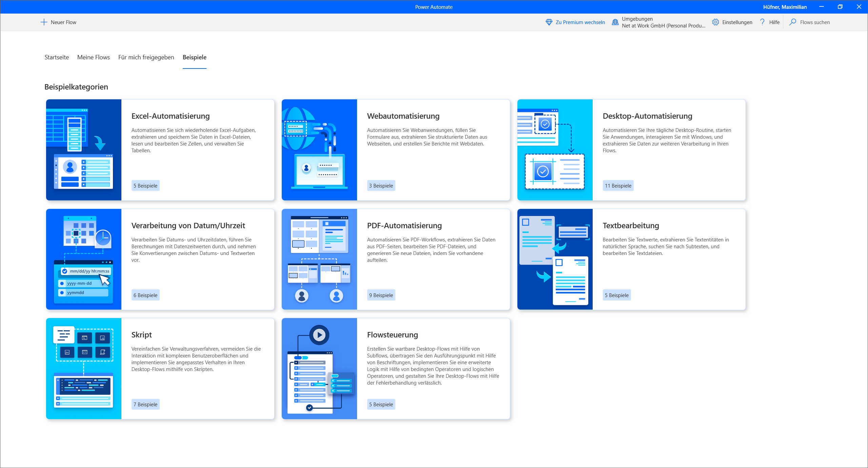Open the Excel-Automatisierung illustration
Screen dimensions: 868x468
[x=84, y=150]
